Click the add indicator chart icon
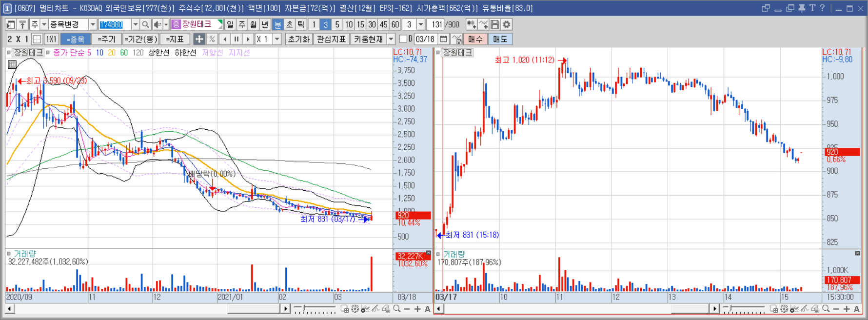Screen dimensions: 868x320 tap(483, 24)
